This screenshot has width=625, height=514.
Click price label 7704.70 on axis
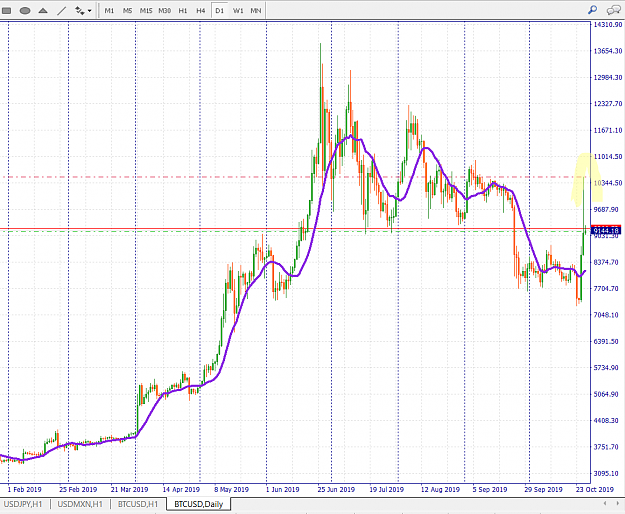pyautogui.click(x=607, y=288)
